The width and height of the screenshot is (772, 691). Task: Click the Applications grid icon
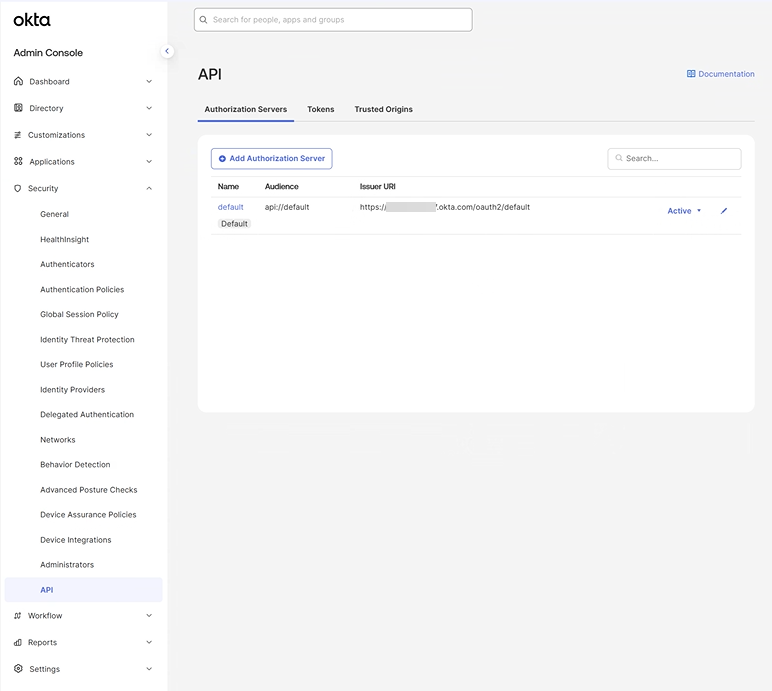[x=18, y=162]
